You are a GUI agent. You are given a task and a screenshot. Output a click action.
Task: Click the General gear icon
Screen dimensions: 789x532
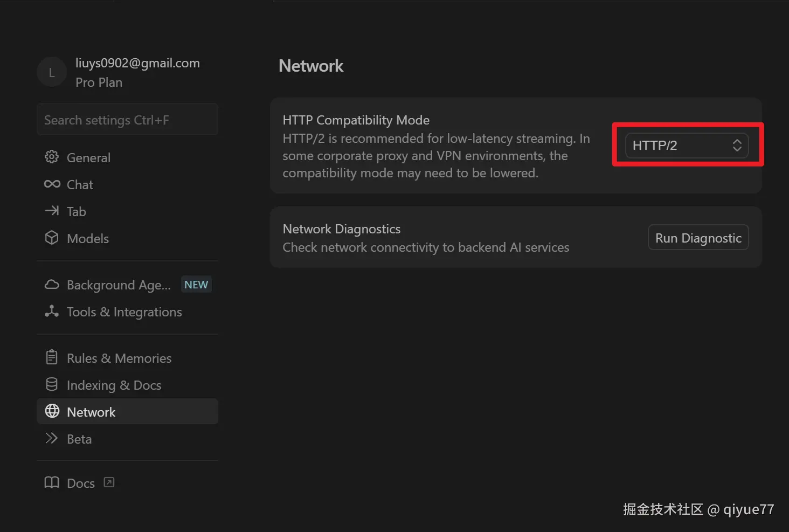tap(52, 157)
